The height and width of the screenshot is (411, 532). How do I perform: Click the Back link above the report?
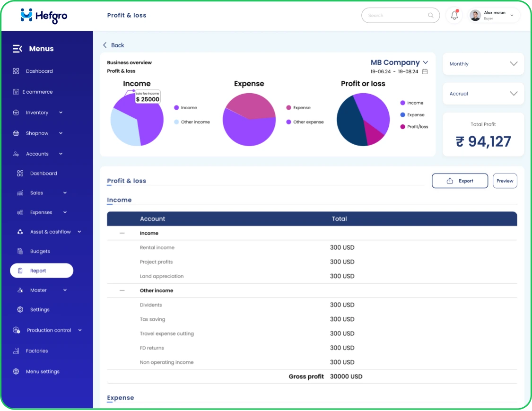pyautogui.click(x=113, y=45)
